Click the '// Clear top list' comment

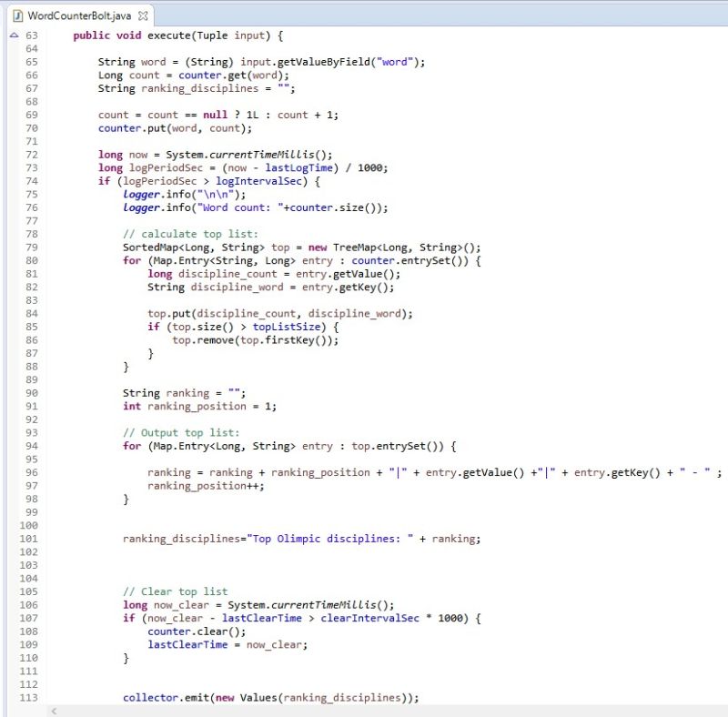(x=175, y=591)
